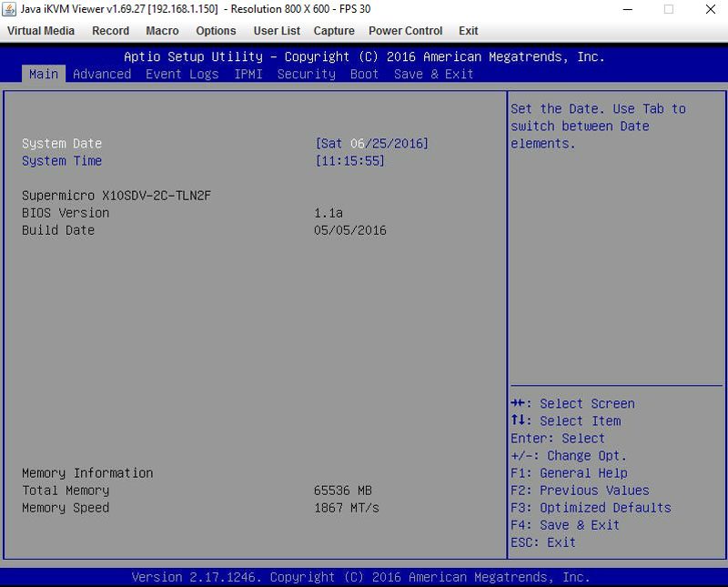Select the System Time label
Screen dimensions: 728x587
coord(62,161)
